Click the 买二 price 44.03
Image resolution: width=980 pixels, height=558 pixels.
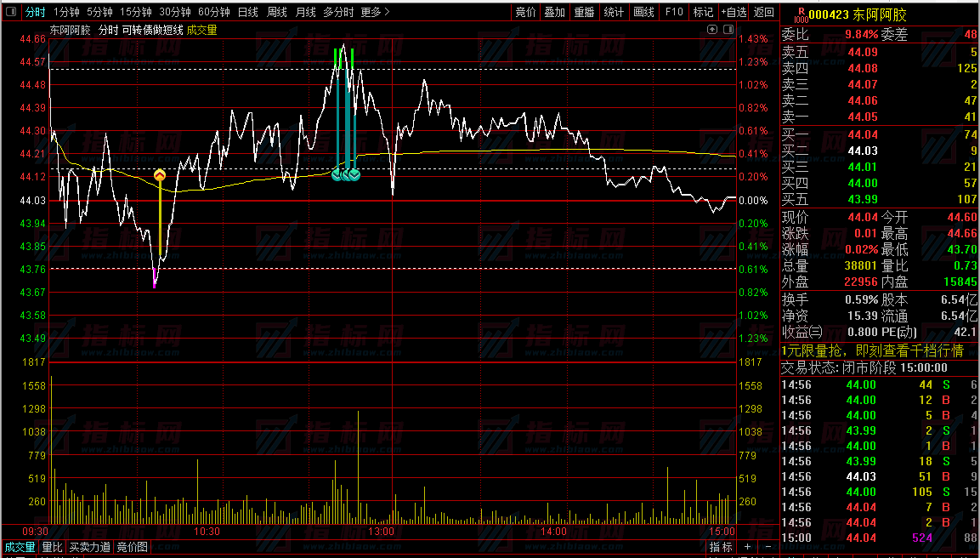[863, 151]
